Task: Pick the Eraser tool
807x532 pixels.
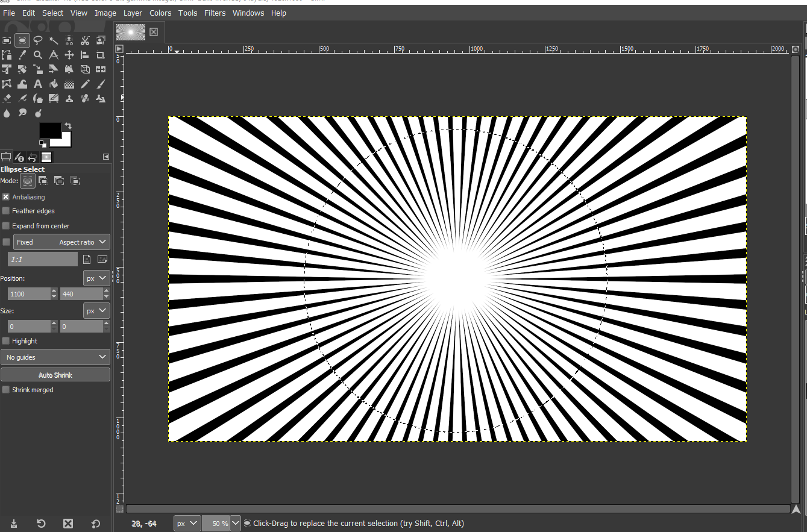Action: [x=7, y=99]
